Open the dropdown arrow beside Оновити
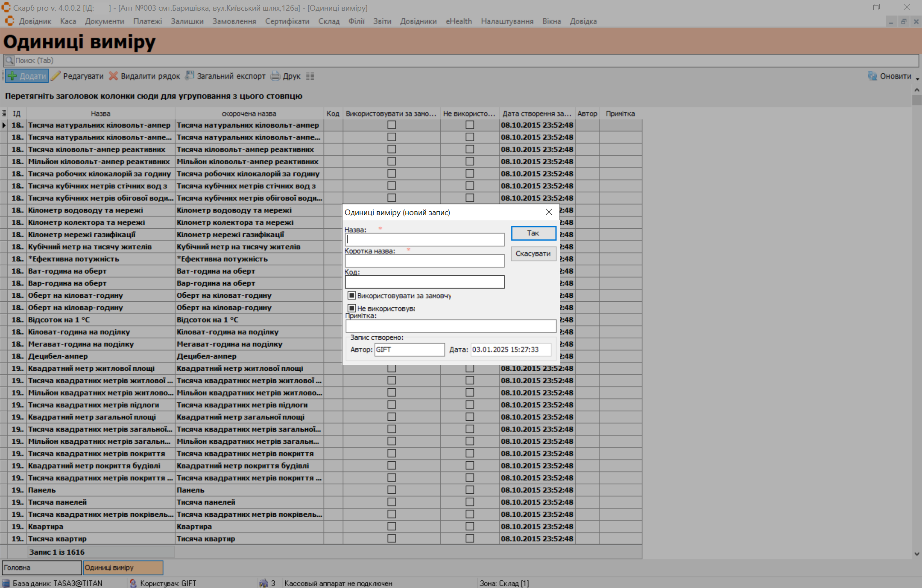Screen dimensions: 922x588 917,79
